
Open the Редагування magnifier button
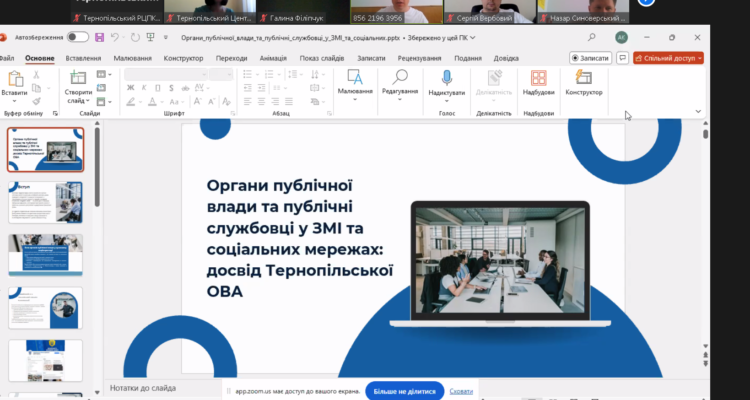[x=400, y=85]
